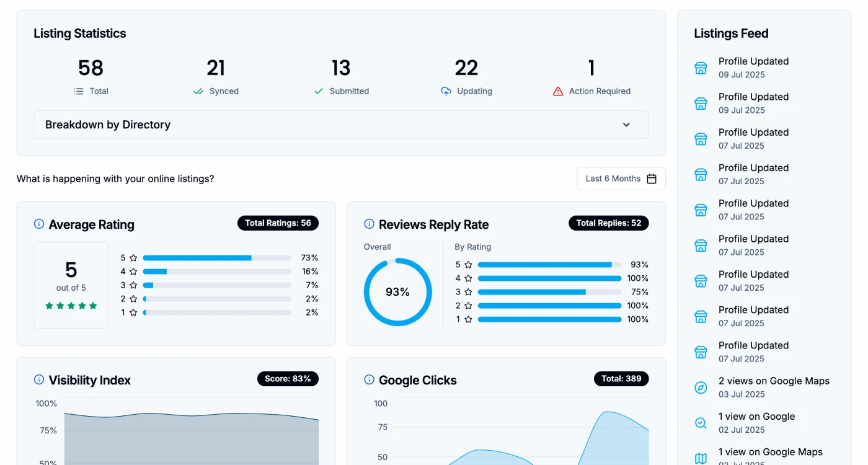Click the compass icon for 2 views on Google Maps
The image size is (868, 465).
pos(701,387)
